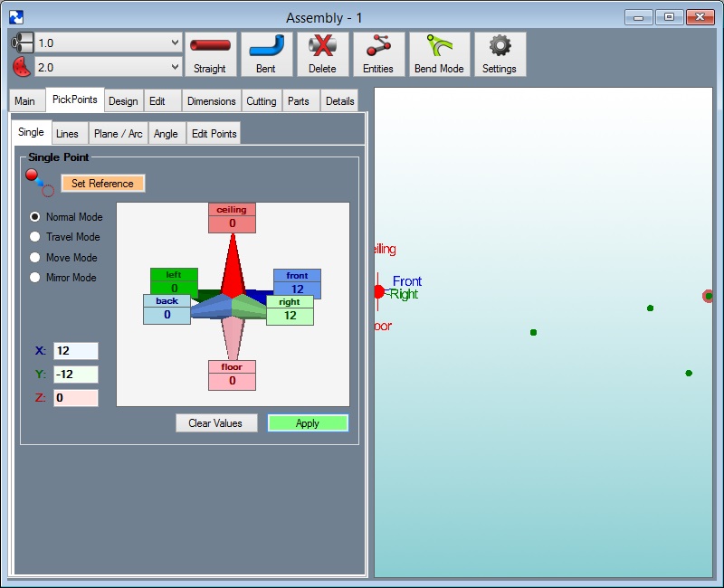Image resolution: width=724 pixels, height=588 pixels.
Task: Click the Z coordinate field
Action: coord(76,398)
